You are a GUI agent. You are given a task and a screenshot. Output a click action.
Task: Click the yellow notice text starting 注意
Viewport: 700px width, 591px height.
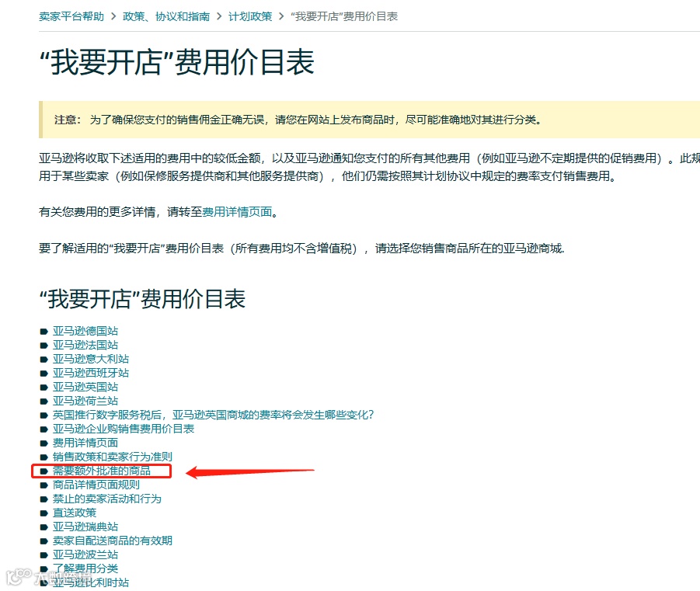[298, 120]
